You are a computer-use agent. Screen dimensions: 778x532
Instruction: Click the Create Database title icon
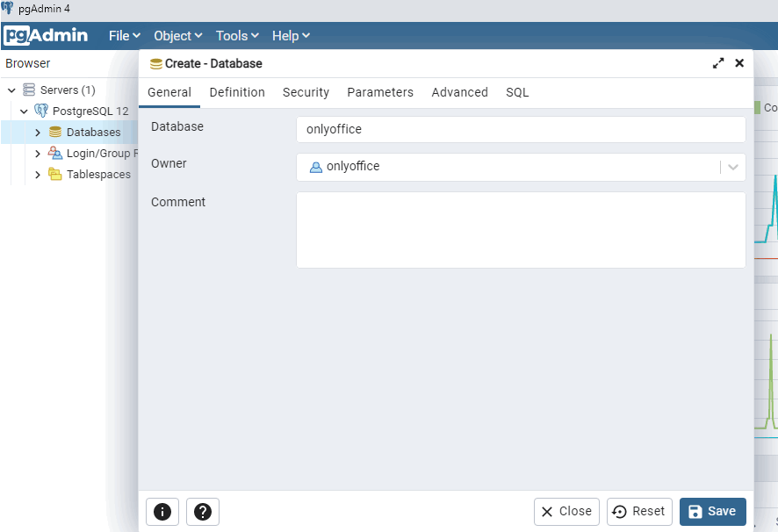[155, 64]
